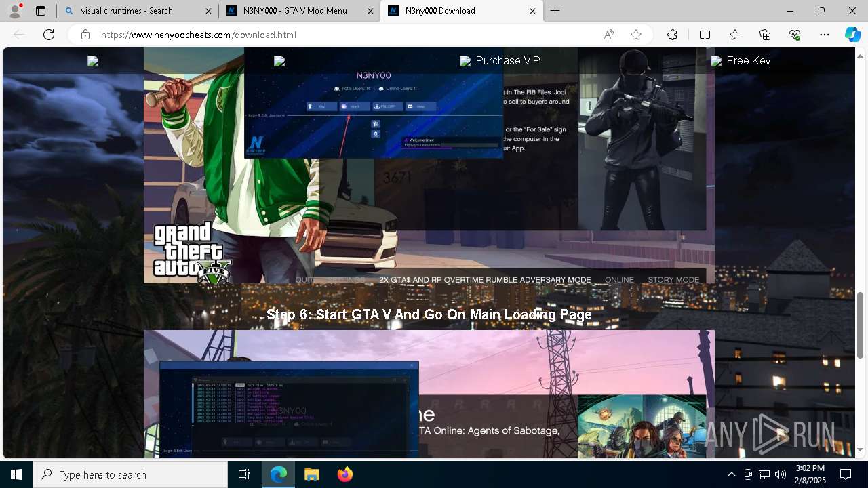Click the Step 6 heading text
868x488 pixels.
pos(429,314)
